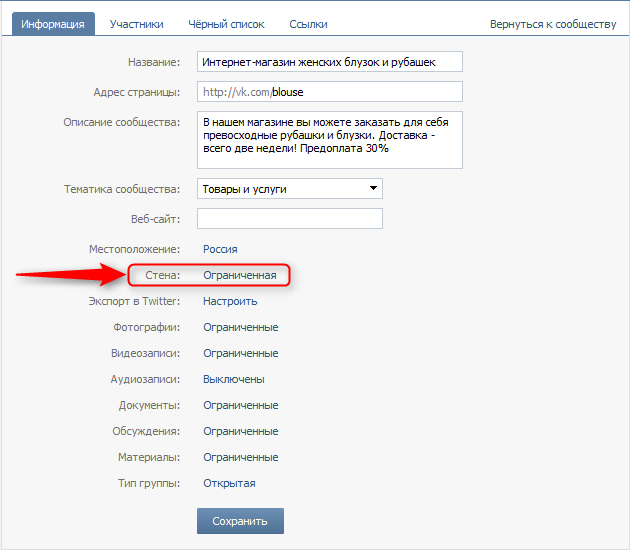Screen dimensions: 630x550
Task: Expand the Тематика сообщества dropdown arrow
Action: click(373, 188)
